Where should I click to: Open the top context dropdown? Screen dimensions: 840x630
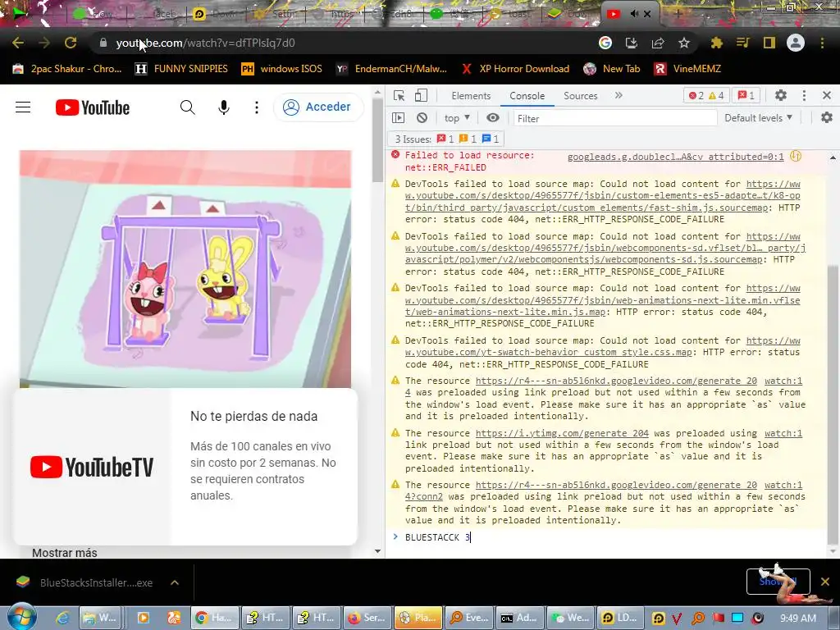click(x=456, y=118)
